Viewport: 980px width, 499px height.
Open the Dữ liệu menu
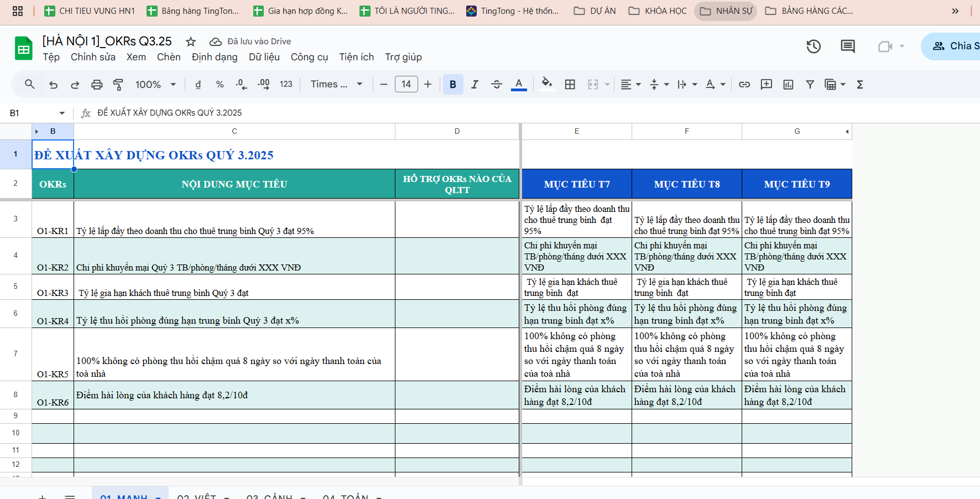click(264, 57)
